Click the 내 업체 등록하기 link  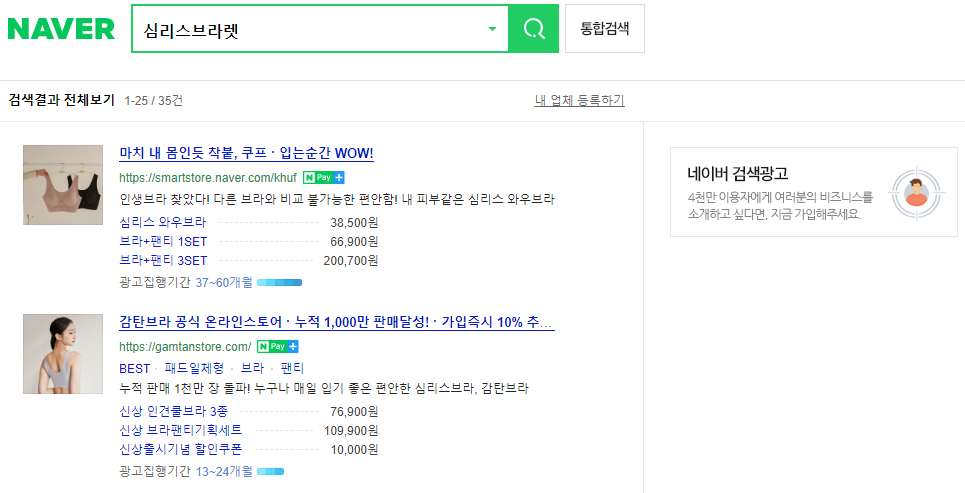click(579, 100)
